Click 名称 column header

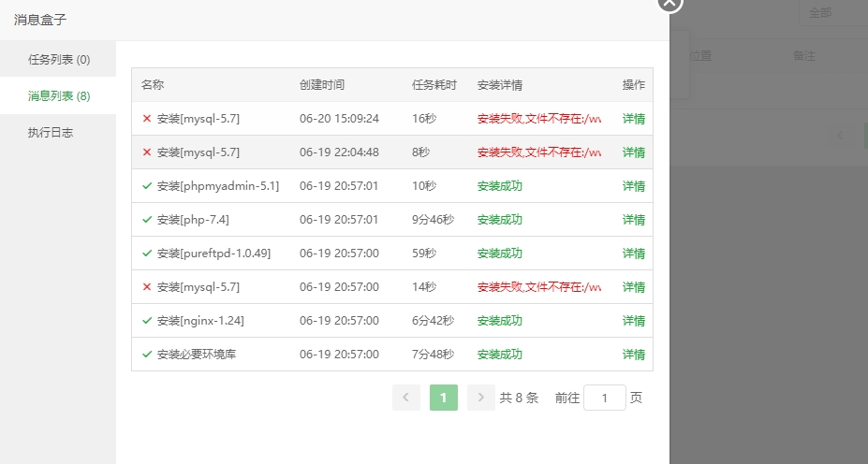tap(153, 84)
